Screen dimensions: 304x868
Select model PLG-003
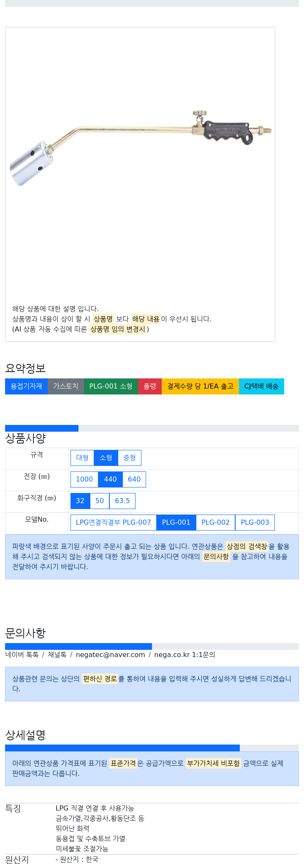pyautogui.click(x=255, y=523)
